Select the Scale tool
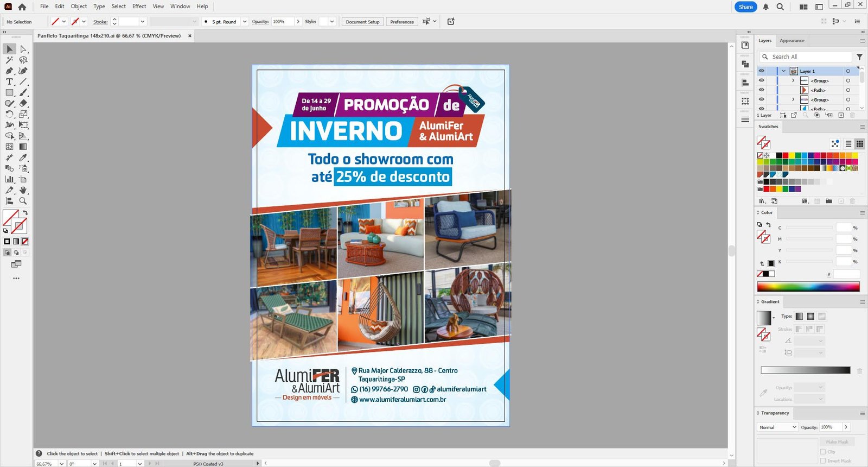 click(x=23, y=114)
